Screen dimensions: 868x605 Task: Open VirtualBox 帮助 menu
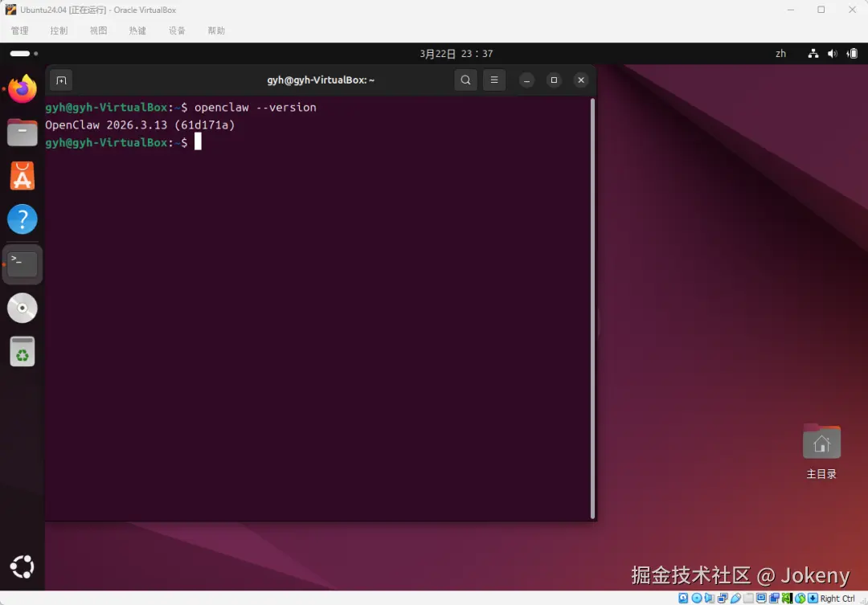point(216,31)
